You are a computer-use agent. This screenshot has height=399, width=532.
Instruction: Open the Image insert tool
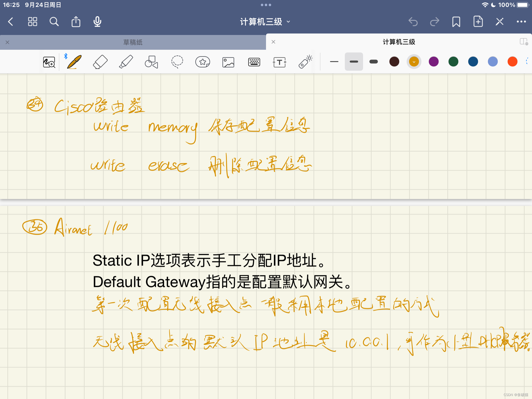click(x=228, y=62)
